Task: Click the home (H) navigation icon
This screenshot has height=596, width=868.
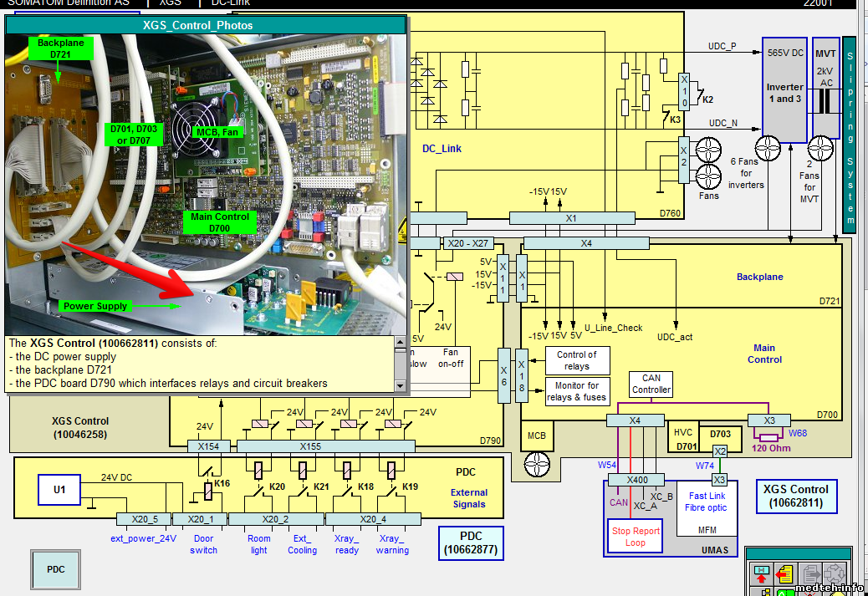Action: coord(762,575)
